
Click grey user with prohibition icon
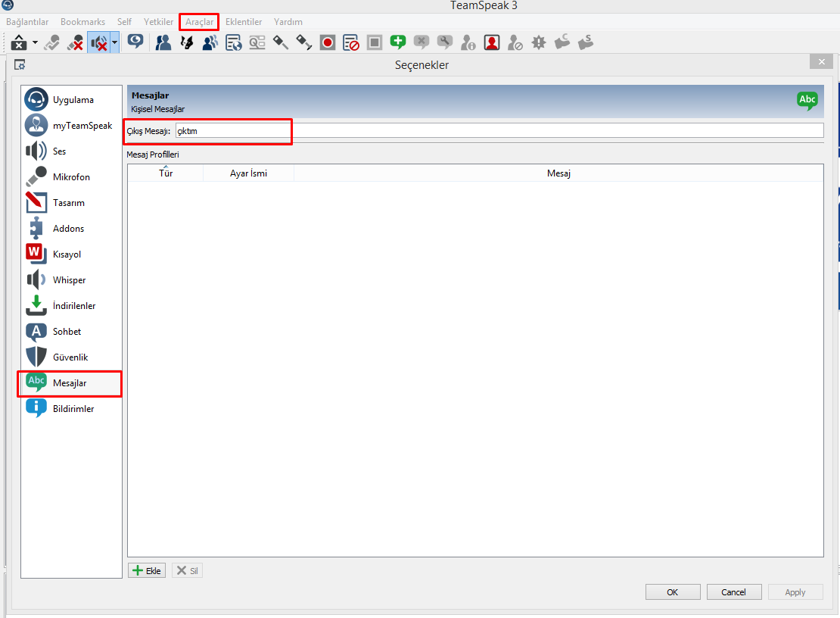(515, 42)
